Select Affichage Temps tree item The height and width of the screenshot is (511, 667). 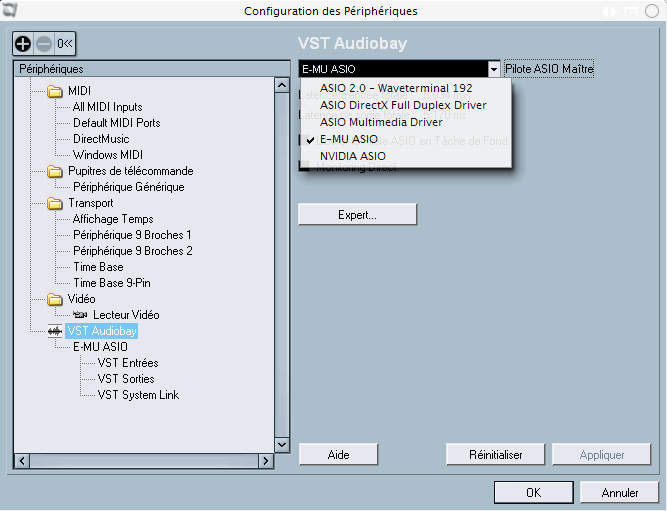113,219
